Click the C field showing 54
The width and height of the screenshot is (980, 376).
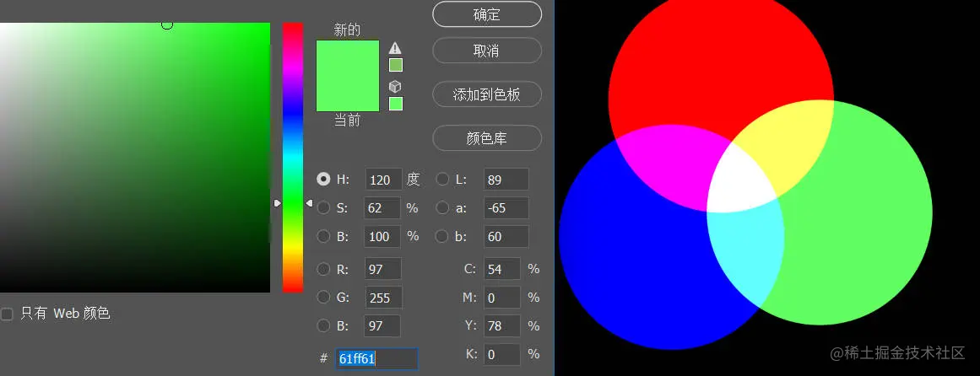point(502,269)
